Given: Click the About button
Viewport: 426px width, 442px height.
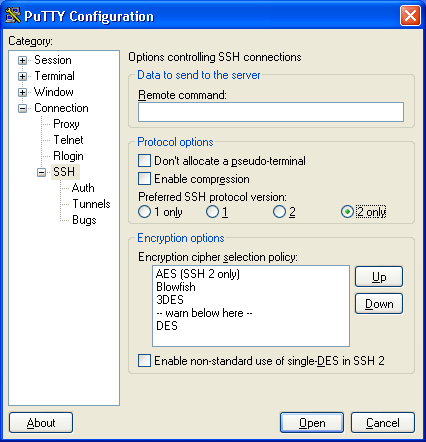Looking at the screenshot, I should (x=41, y=423).
